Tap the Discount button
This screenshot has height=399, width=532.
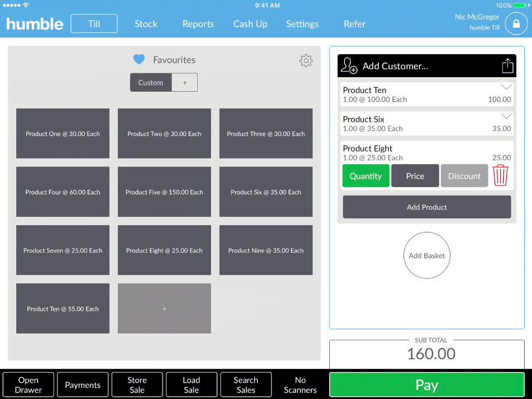(464, 175)
